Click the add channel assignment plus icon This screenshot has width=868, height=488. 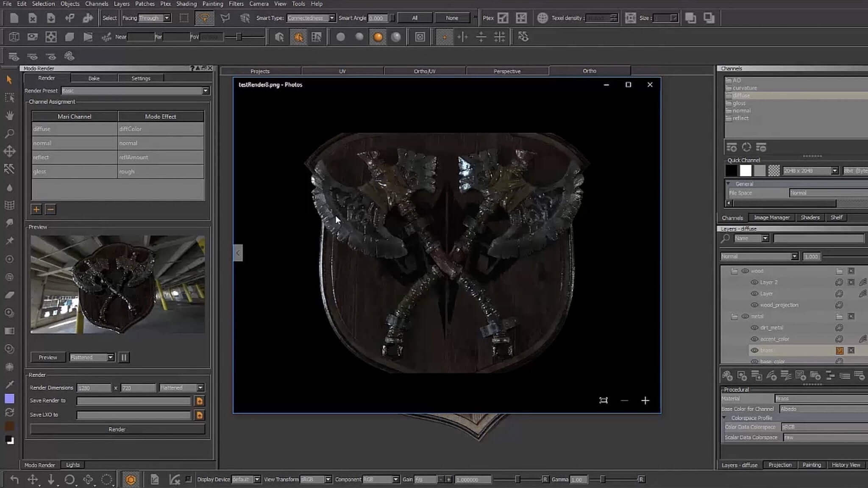[x=36, y=209]
